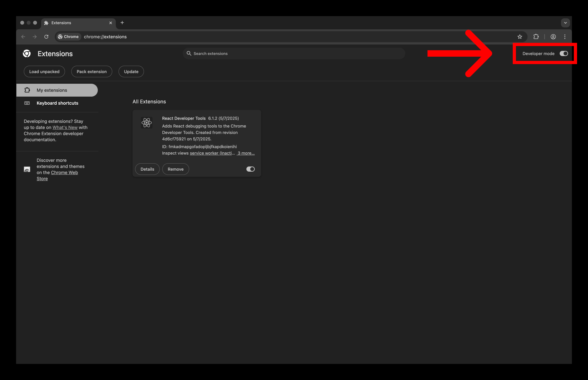Click the macOS red close window button
The width and height of the screenshot is (588, 380).
[22, 23]
